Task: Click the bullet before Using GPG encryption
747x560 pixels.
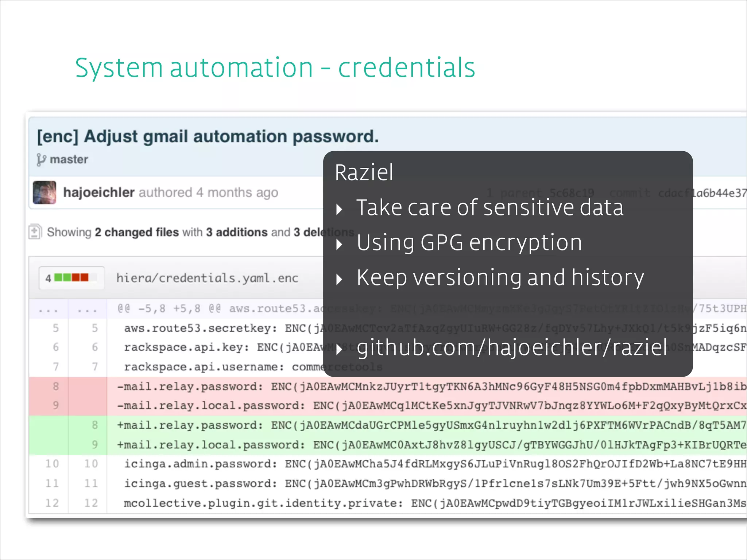Action: coord(339,244)
